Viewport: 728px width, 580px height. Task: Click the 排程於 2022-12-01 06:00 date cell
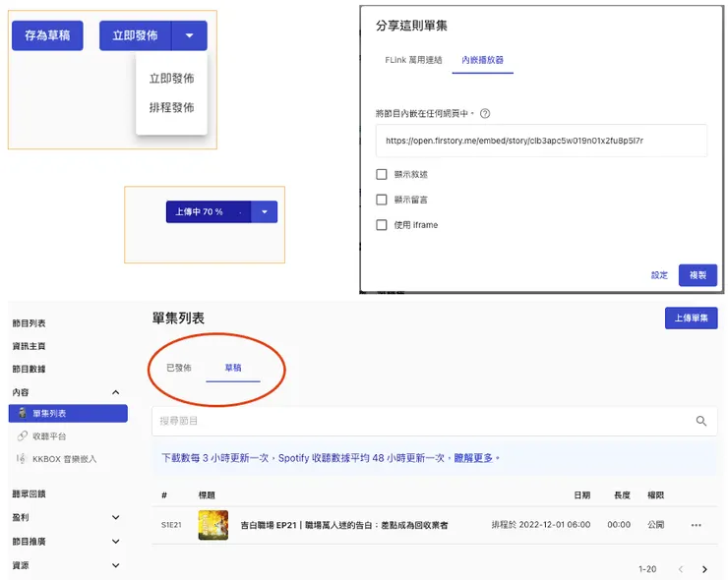pyautogui.click(x=541, y=525)
